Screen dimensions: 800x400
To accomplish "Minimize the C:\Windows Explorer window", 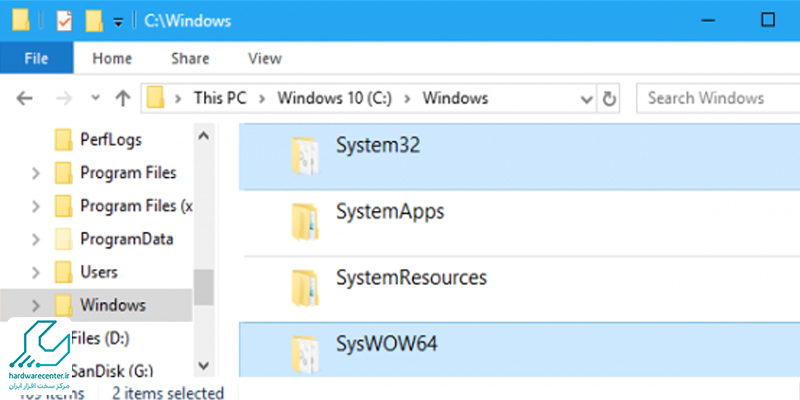I will click(x=707, y=20).
